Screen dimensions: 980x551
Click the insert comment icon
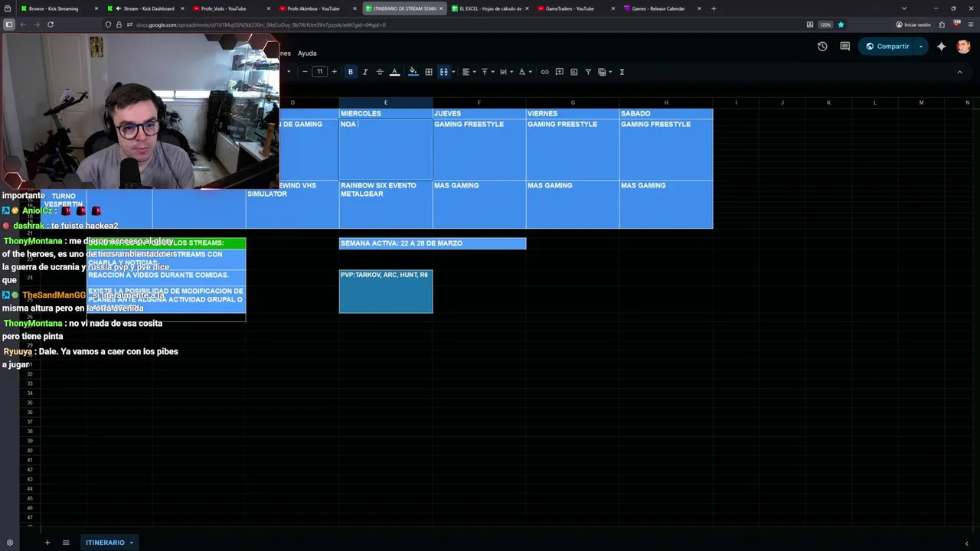coord(560,72)
